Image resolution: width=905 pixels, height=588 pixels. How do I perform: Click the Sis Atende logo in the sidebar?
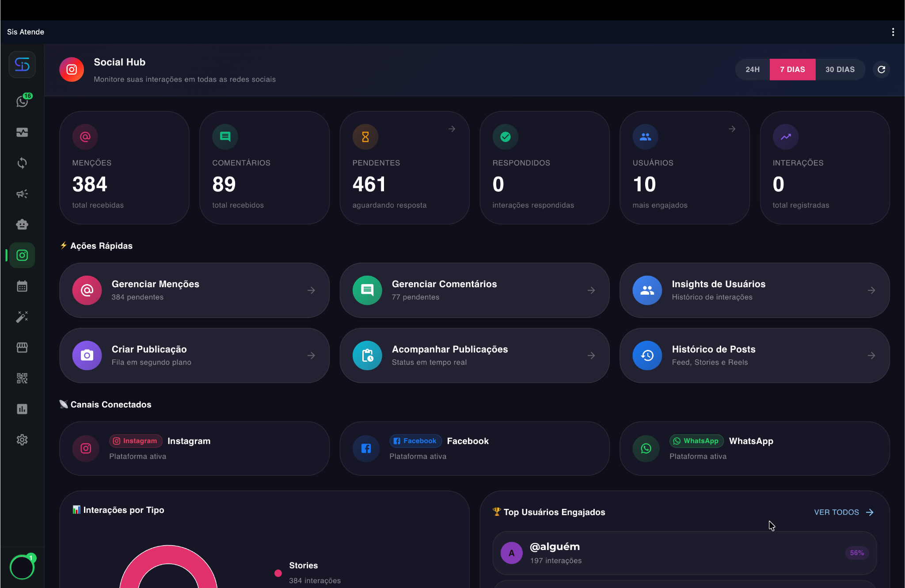pyautogui.click(x=22, y=65)
